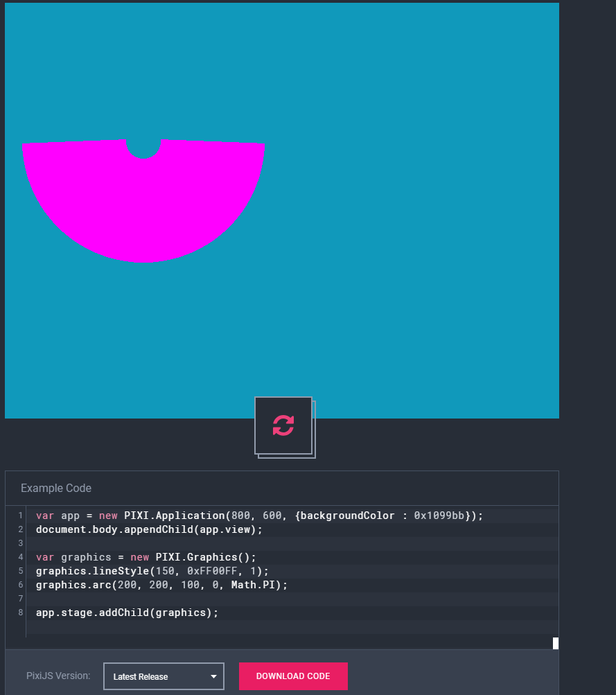
Task: Click the app.stage.addChild(graphics) line
Action: (x=127, y=613)
